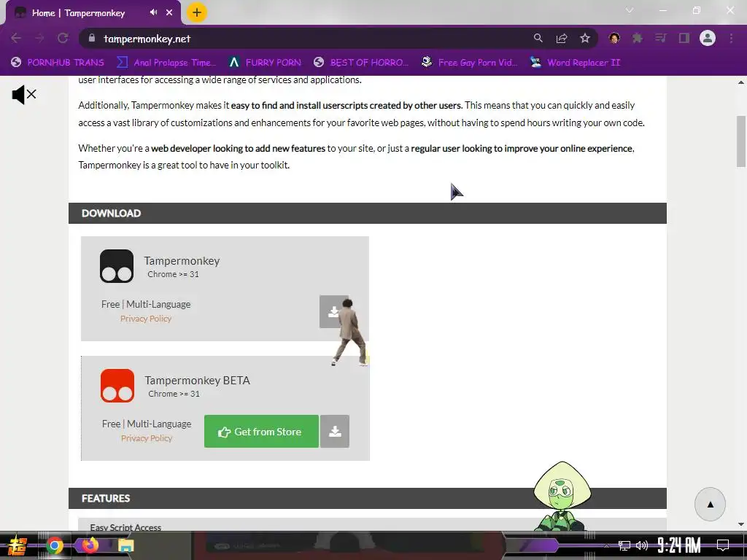Jump to top with round arrow button
Screen dimensions: 747x560
[x=710, y=505]
